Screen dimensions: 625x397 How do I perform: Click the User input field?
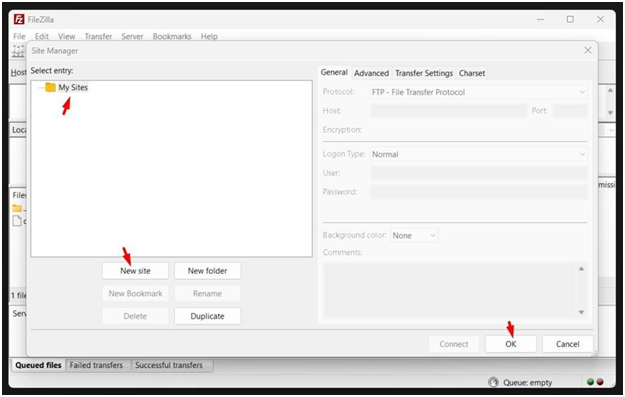tap(478, 173)
